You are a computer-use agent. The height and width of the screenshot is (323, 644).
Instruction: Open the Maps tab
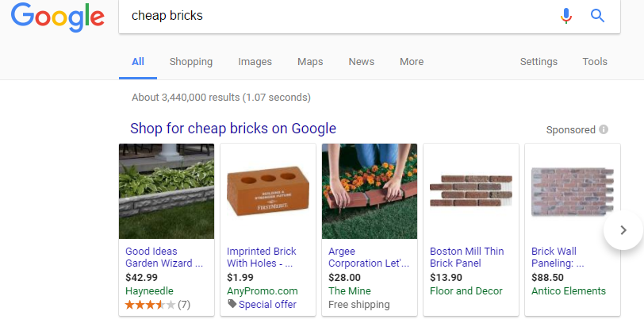(310, 62)
